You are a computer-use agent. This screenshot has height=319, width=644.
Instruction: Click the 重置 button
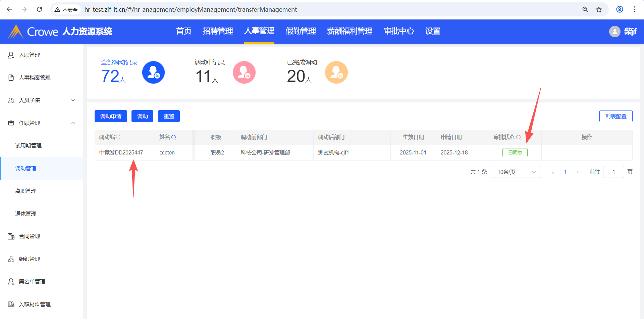169,116
